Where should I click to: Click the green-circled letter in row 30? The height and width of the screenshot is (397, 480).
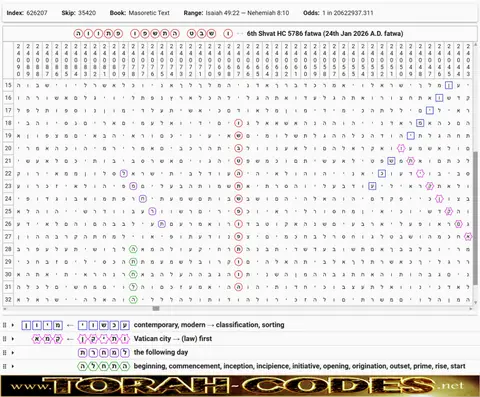[x=133, y=274]
